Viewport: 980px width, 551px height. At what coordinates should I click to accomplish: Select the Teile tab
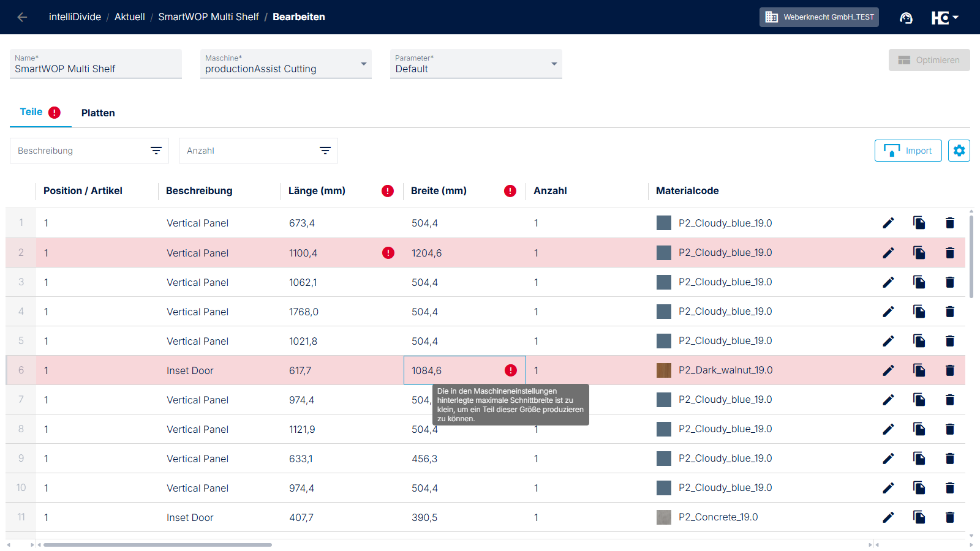[x=31, y=112]
